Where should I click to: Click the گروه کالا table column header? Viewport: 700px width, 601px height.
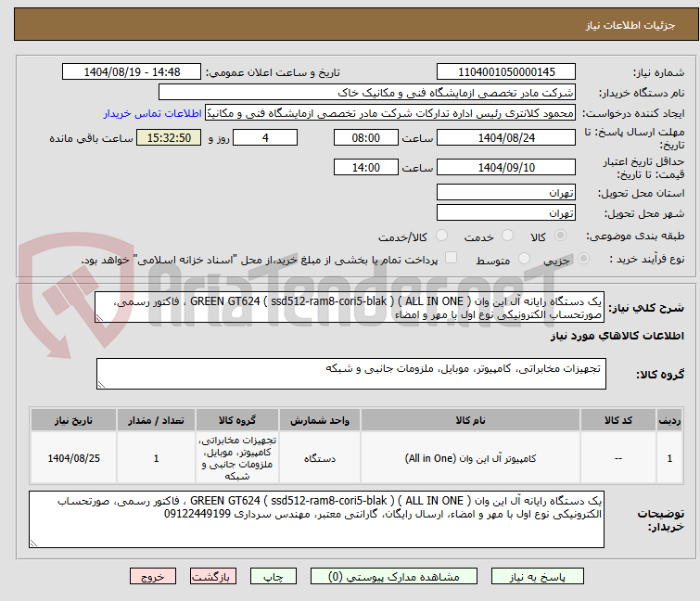click(x=237, y=421)
